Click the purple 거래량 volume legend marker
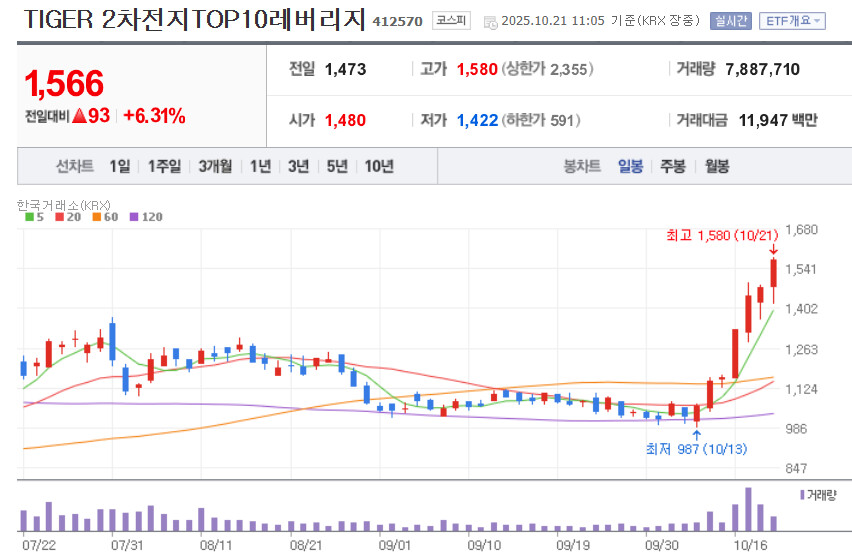Viewport: 852px width, 558px height. (x=802, y=495)
